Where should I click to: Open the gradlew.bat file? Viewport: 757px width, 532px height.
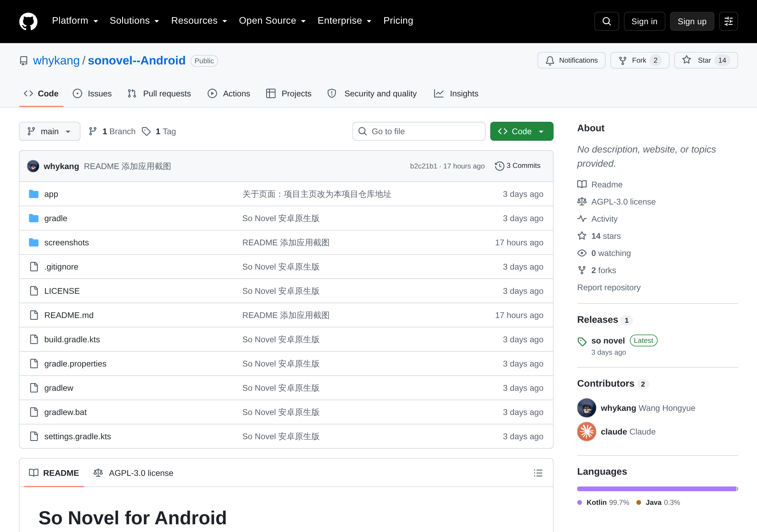coord(66,412)
